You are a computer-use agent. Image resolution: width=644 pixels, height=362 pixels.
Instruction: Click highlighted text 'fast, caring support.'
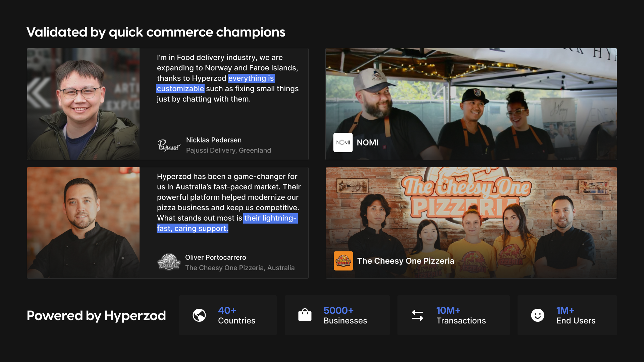pyautogui.click(x=193, y=228)
